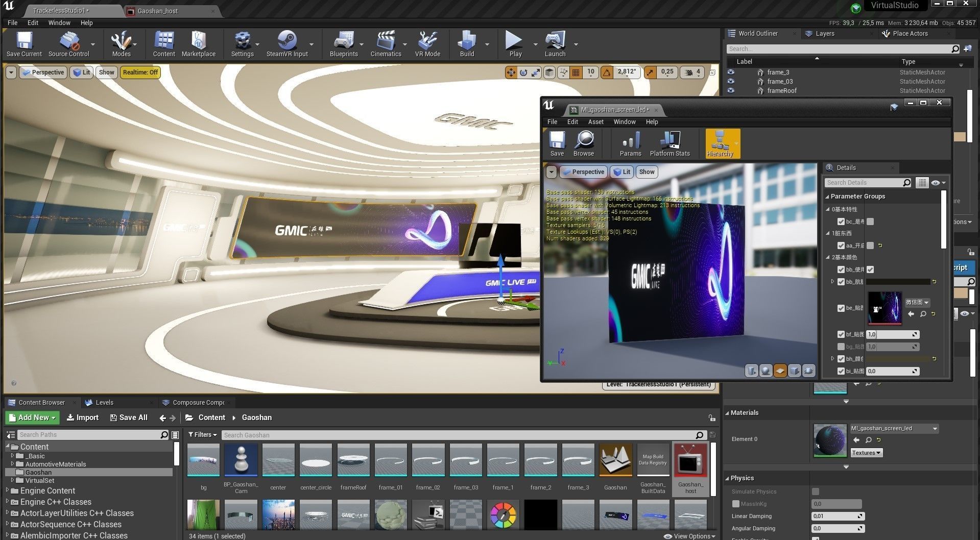The width and height of the screenshot is (980, 540).
Task: Click the bf_ value slider showing 1,0
Action: pyautogui.click(x=893, y=334)
